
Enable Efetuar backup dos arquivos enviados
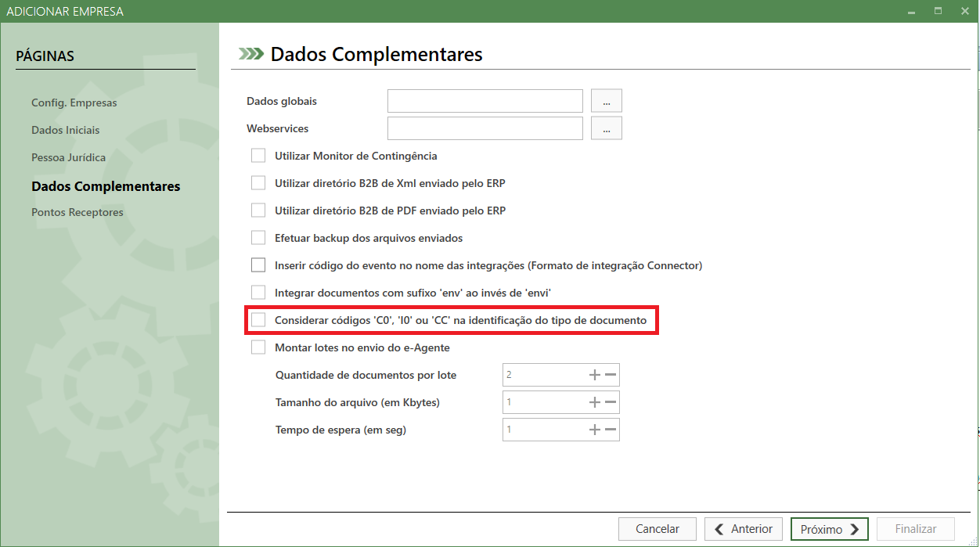(x=258, y=238)
